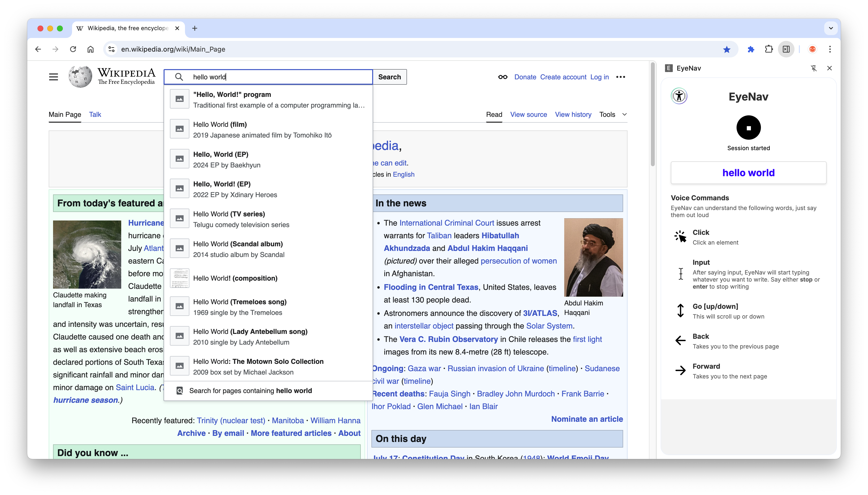Click the Click command pointer icon
Screen dimensions: 868x495
[680, 237]
